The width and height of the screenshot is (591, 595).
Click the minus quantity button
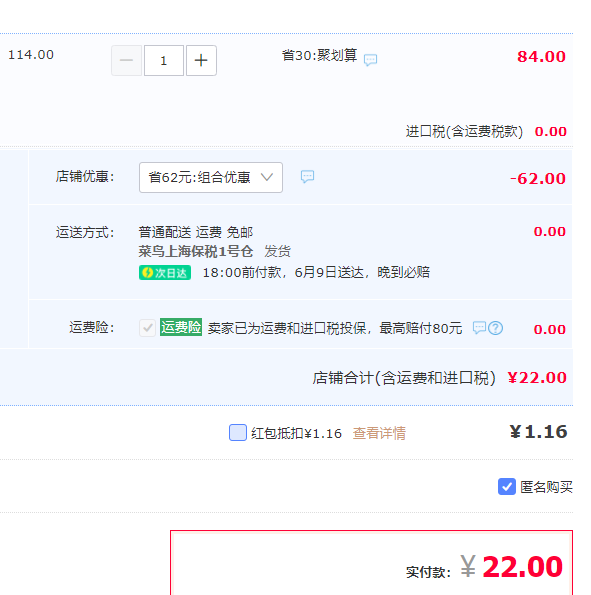[x=126, y=60]
